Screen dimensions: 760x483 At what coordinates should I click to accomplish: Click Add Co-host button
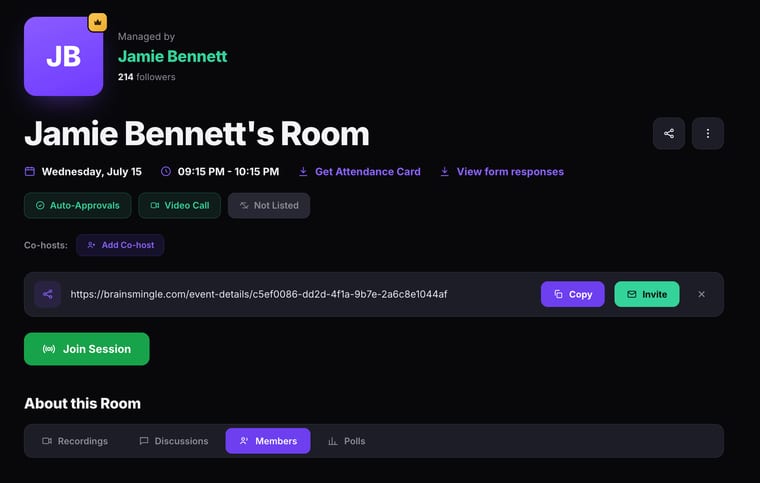pyautogui.click(x=120, y=245)
